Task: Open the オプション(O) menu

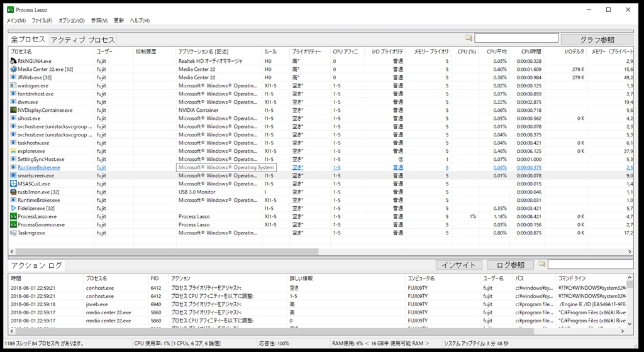Action: pos(72,21)
